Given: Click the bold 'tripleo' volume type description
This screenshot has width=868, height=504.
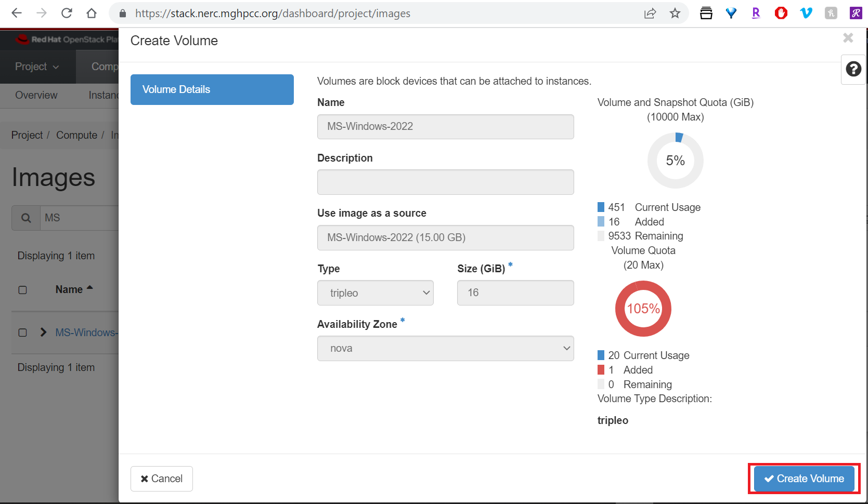Looking at the screenshot, I should coord(613,420).
